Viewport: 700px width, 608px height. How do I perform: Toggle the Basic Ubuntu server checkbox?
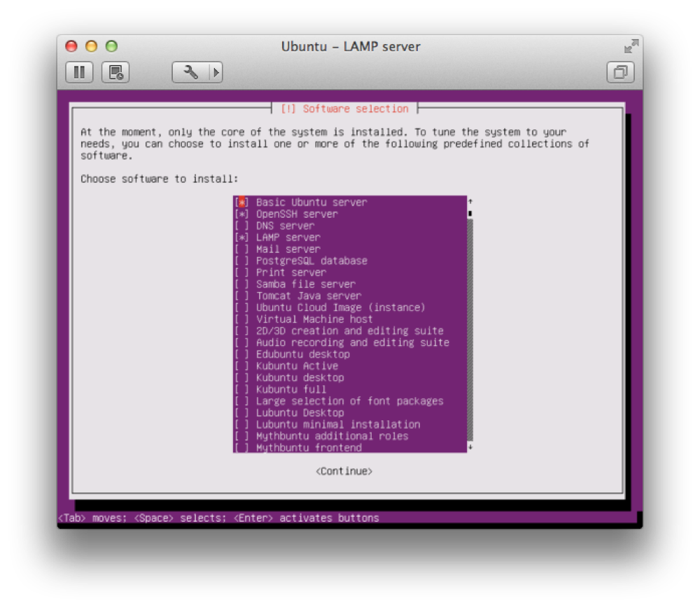pyautogui.click(x=242, y=202)
